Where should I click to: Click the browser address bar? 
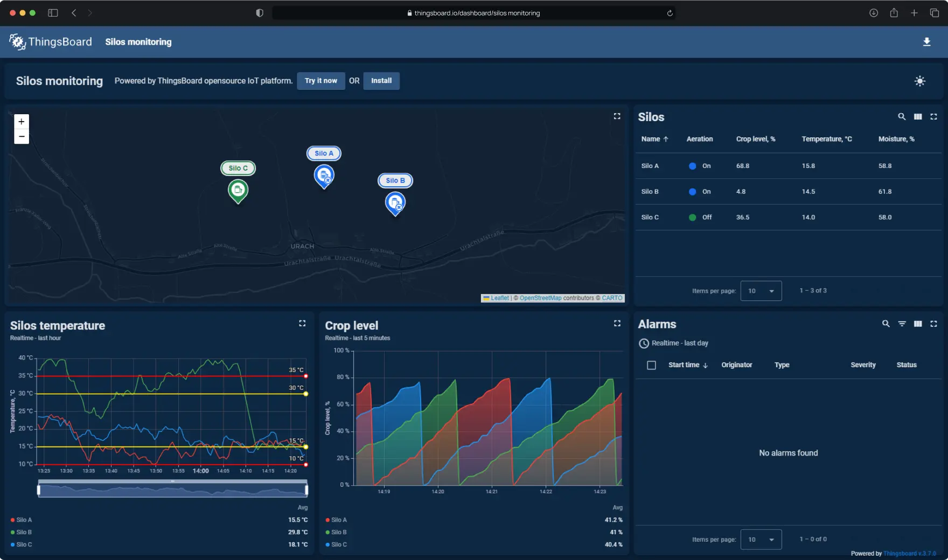pos(474,13)
